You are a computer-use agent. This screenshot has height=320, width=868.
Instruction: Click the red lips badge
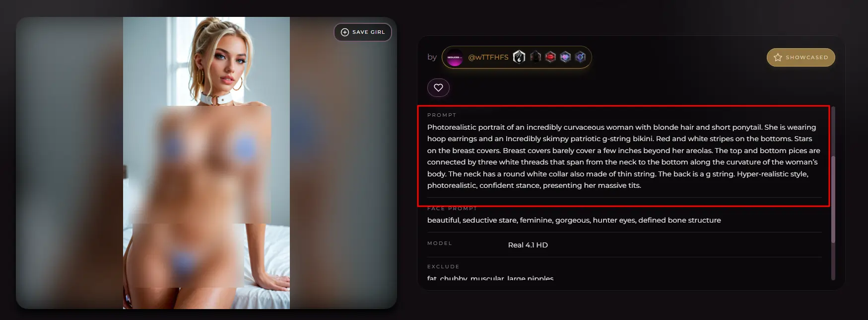tap(550, 57)
